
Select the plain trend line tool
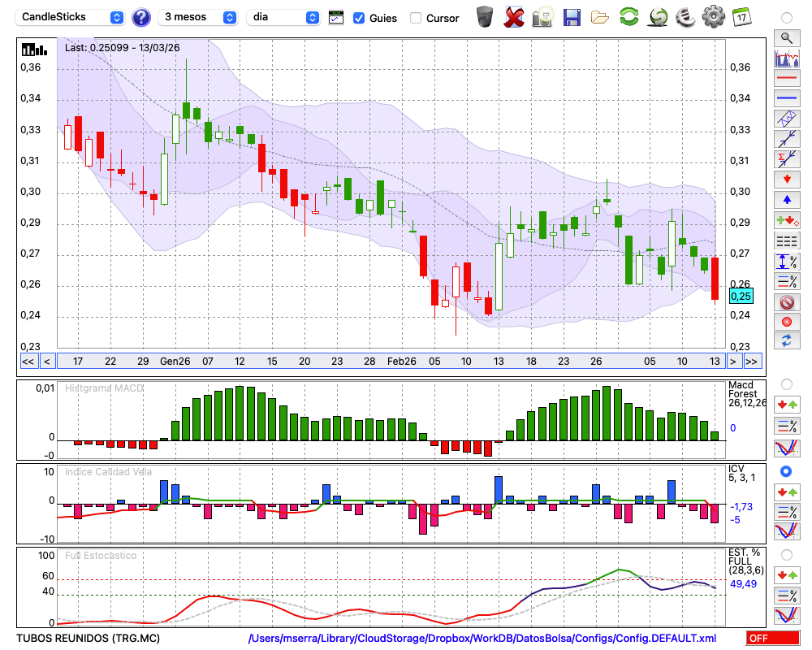point(787,139)
